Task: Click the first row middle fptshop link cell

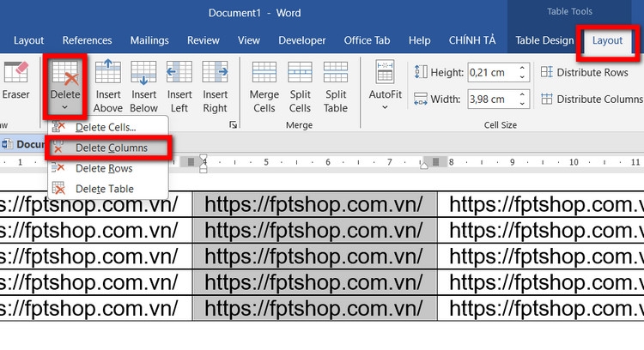Action: (x=314, y=204)
